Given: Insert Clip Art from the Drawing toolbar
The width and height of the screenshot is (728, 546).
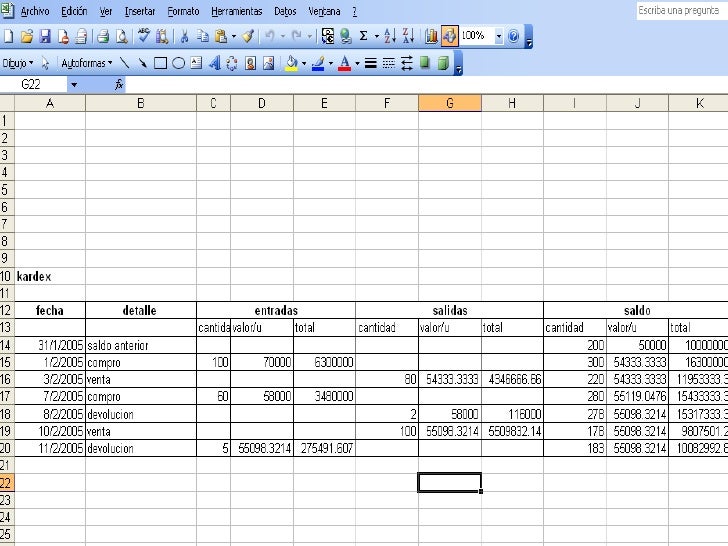Looking at the screenshot, I should 250,63.
